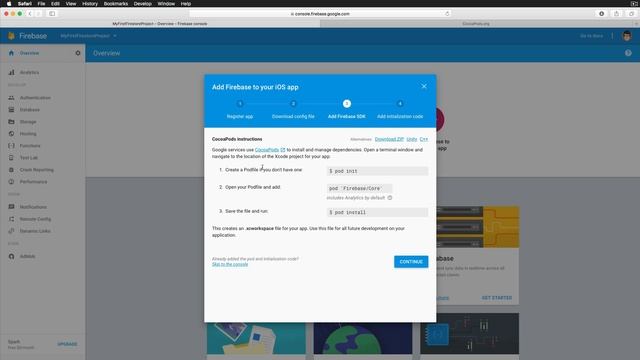Image resolution: width=640 pixels, height=360 pixels.
Task: Click the GET STARTED link on the card
Action: tap(497, 298)
